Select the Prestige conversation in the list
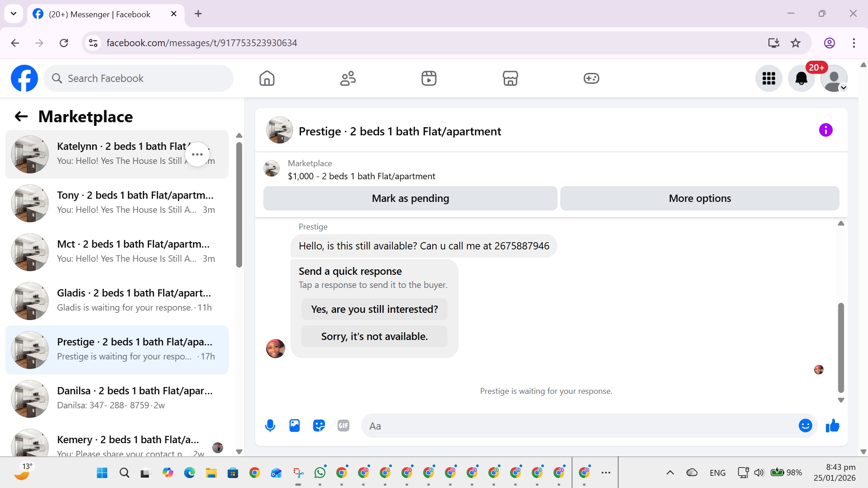This screenshot has height=488, width=868. [117, 350]
